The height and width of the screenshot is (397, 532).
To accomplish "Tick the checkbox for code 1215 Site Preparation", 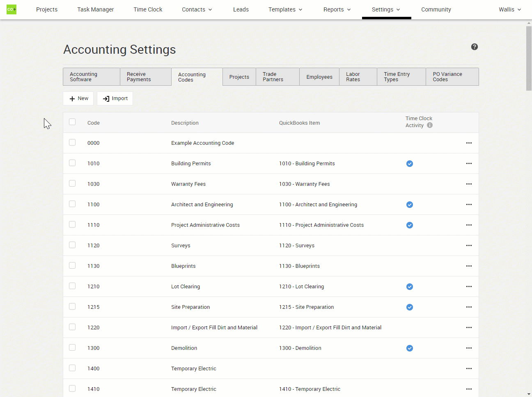I will coord(72,306).
